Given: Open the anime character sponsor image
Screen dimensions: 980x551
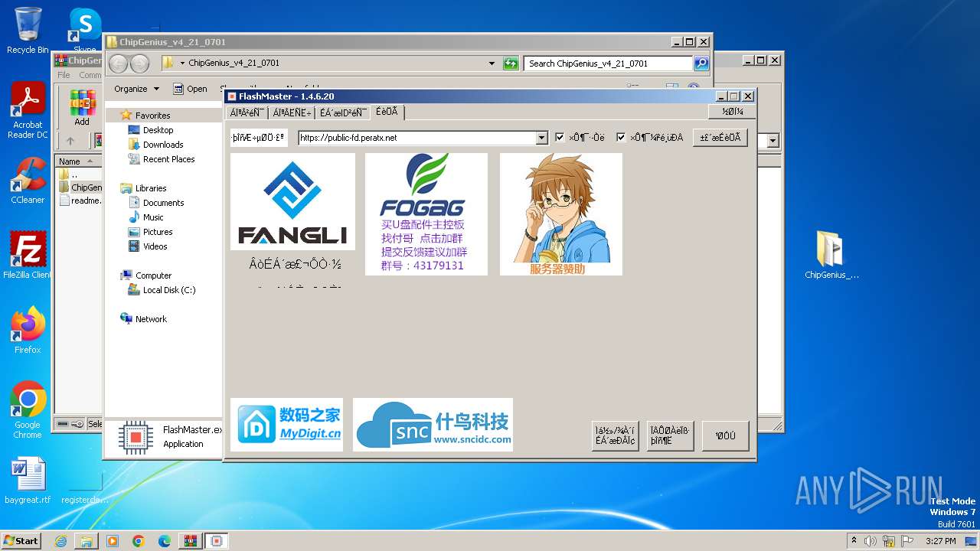Looking at the screenshot, I should click(561, 214).
